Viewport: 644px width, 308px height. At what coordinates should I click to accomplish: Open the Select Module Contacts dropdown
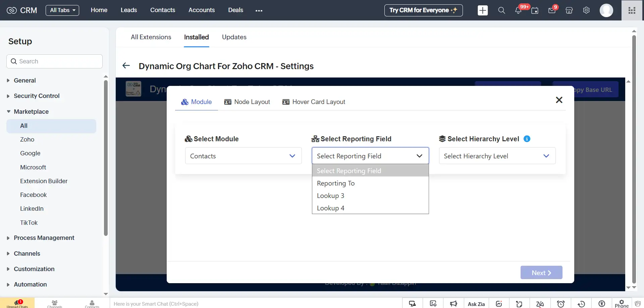pyautogui.click(x=243, y=156)
